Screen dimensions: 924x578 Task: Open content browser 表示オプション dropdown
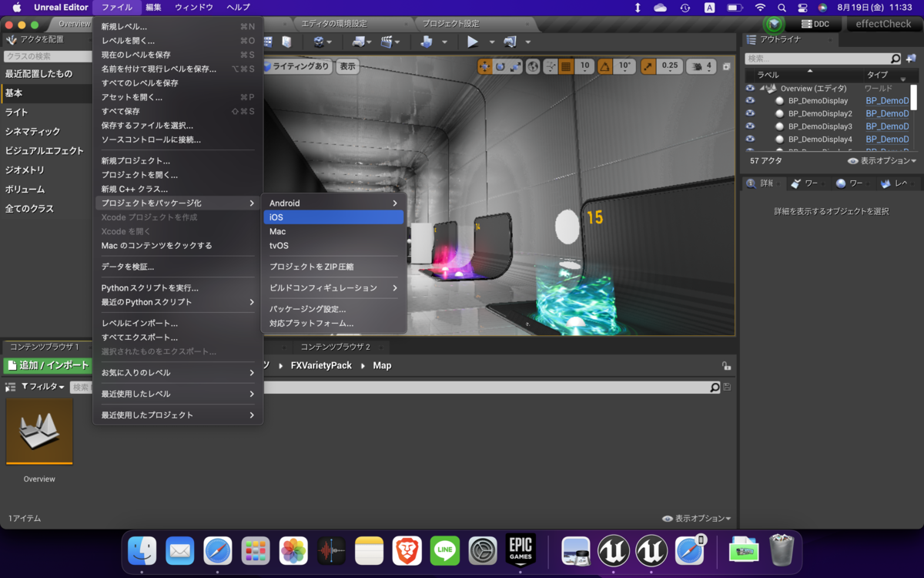coord(696,519)
